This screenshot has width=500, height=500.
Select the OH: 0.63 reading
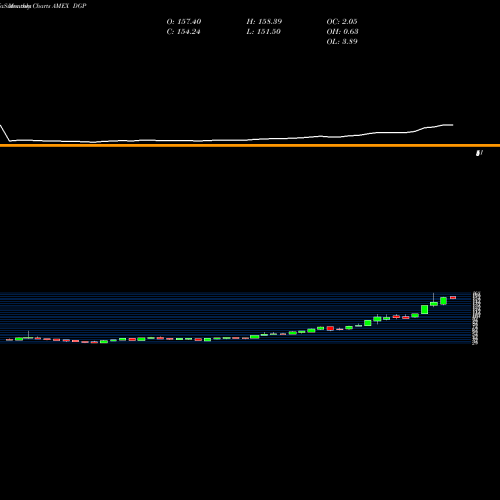coord(342,32)
